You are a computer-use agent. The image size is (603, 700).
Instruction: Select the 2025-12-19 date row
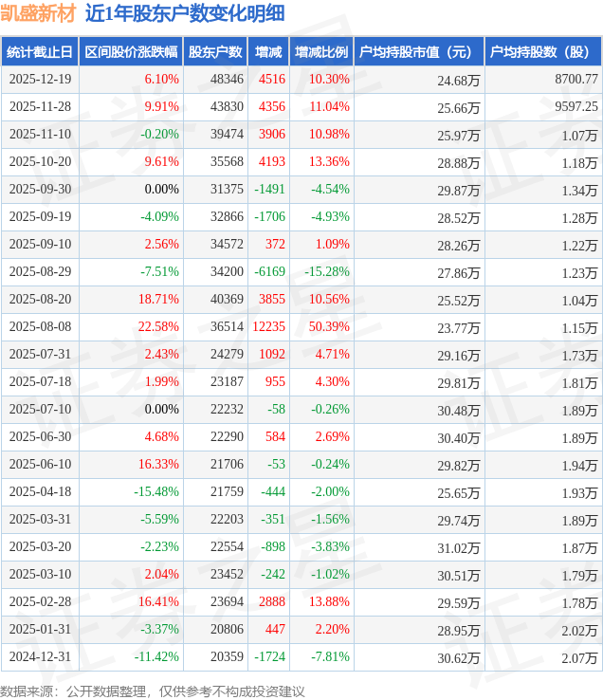(39, 80)
